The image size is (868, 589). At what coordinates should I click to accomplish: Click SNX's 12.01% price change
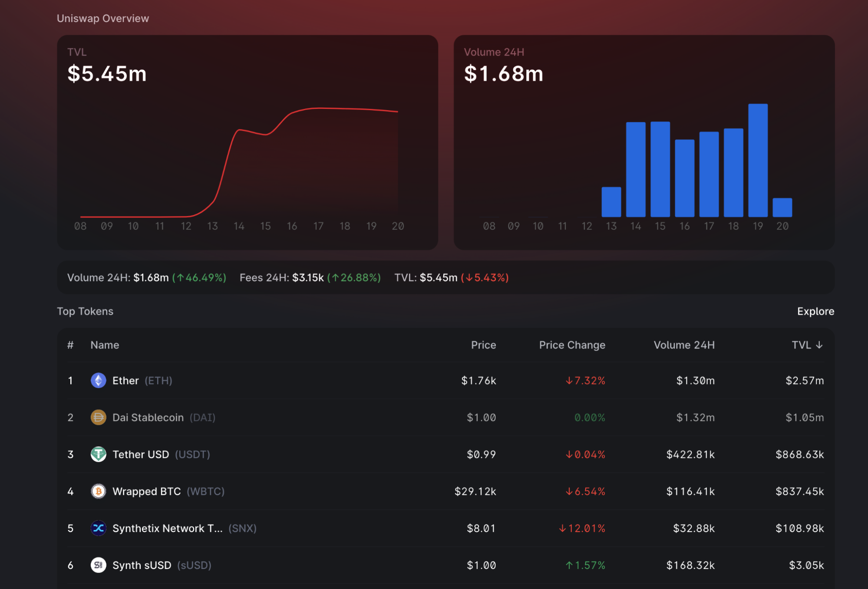coord(582,528)
